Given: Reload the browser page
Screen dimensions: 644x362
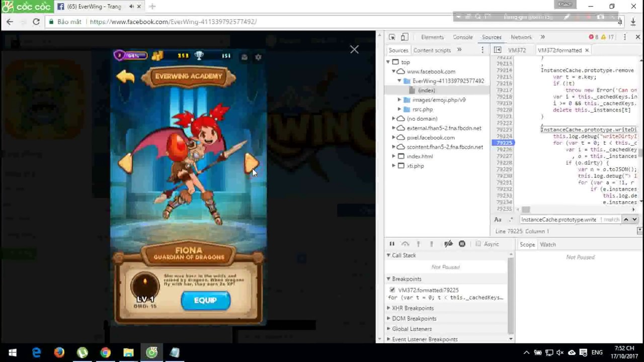Looking at the screenshot, I should tap(36, 22).
